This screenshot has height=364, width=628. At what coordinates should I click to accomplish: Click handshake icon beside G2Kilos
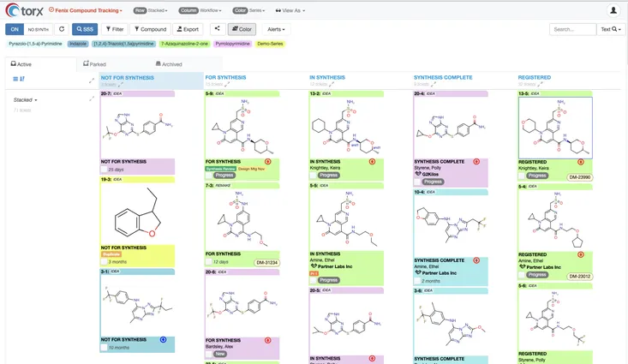[x=418, y=174]
